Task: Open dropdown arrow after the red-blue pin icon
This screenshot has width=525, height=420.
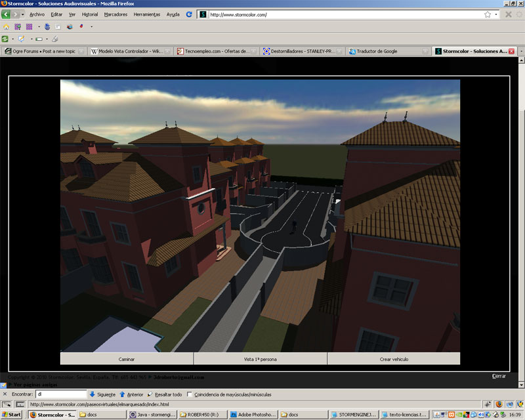Action: tap(91, 27)
